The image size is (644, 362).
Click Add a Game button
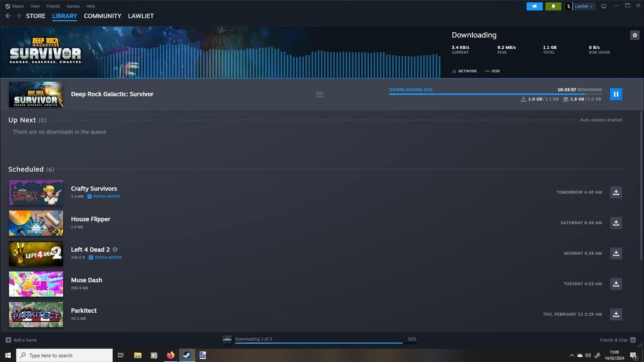pos(21,340)
